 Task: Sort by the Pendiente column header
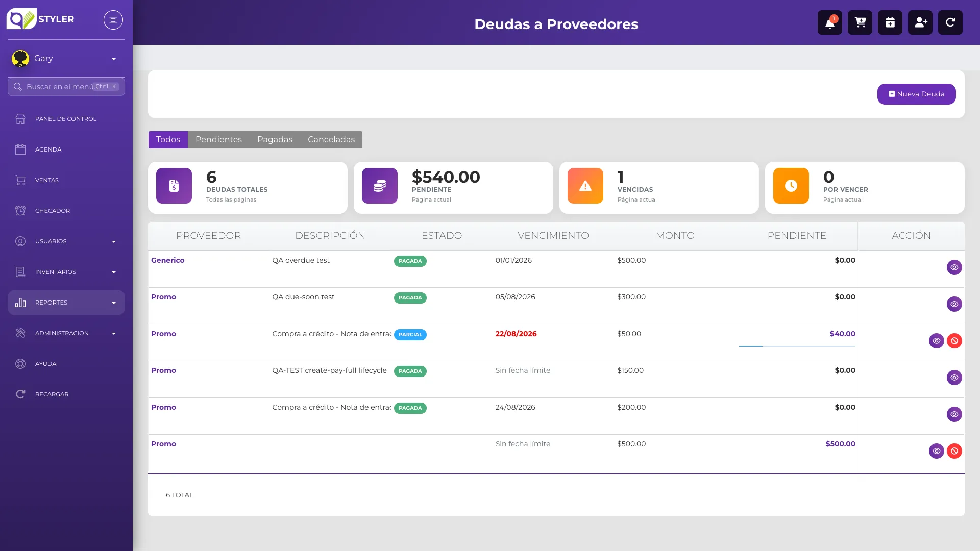click(x=797, y=236)
